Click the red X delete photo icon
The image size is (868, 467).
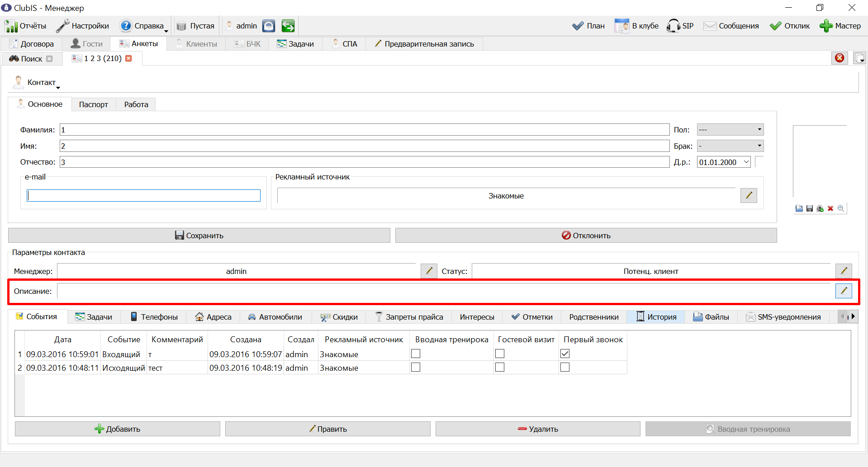tap(830, 208)
